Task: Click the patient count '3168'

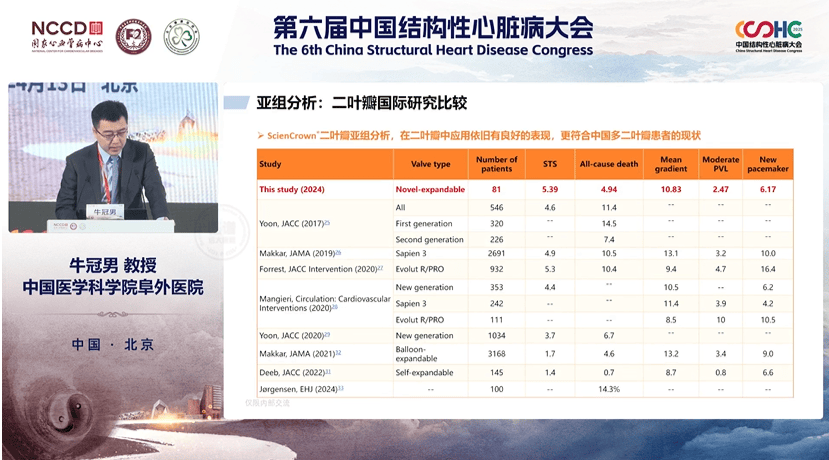Action: pos(496,354)
